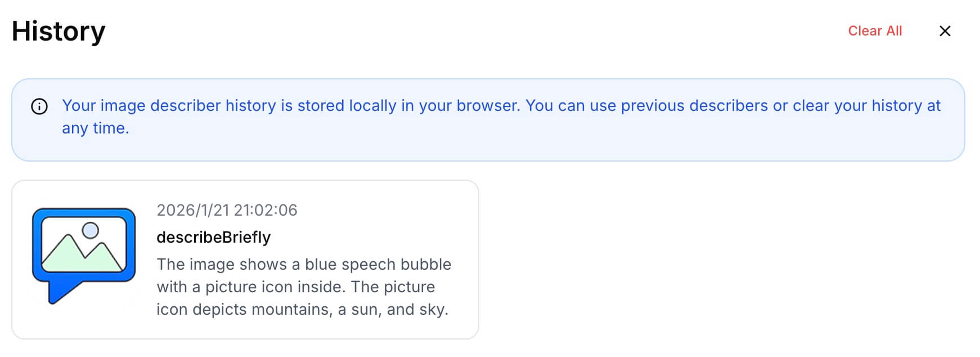Click the History heading
The width and height of the screenshot is (980, 357).
click(x=59, y=31)
